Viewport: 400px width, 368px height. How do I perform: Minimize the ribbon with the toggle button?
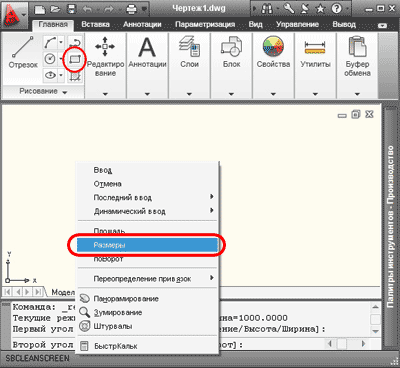point(383,25)
